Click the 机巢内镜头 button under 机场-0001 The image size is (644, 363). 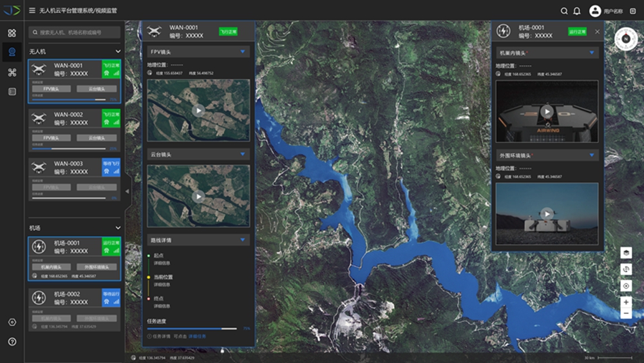pos(52,266)
